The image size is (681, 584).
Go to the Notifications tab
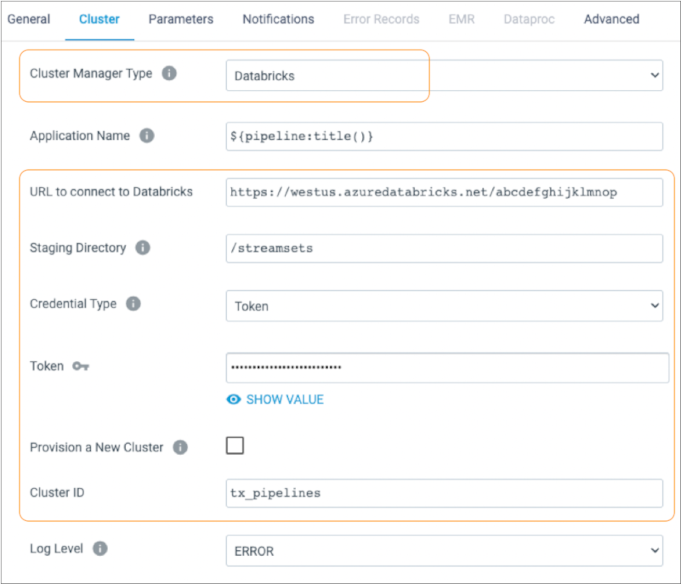point(278,19)
